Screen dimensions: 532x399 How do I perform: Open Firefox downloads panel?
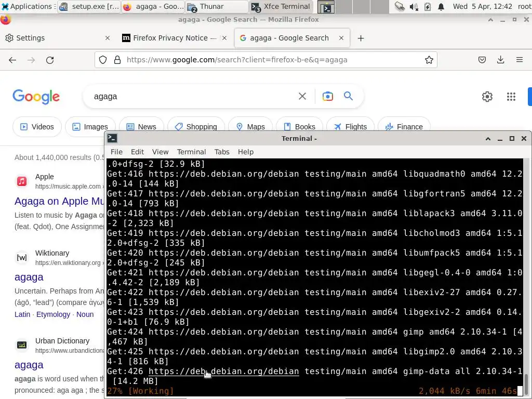(500, 60)
